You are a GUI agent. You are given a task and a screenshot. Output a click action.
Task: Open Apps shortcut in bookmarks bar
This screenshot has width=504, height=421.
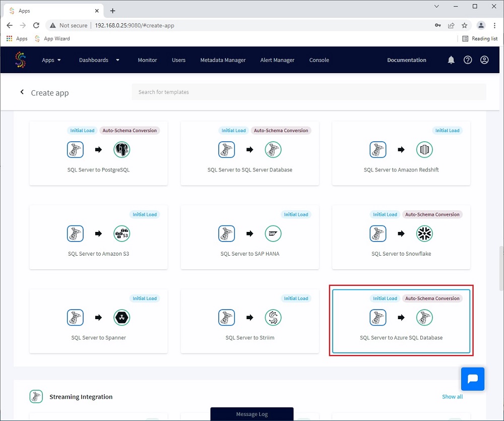coord(17,39)
